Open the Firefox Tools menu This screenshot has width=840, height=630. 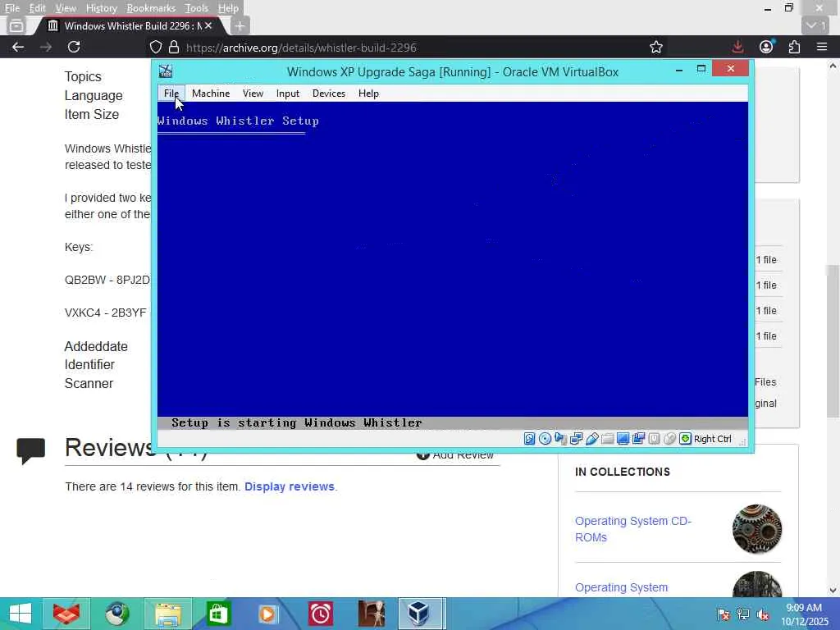[x=197, y=8]
